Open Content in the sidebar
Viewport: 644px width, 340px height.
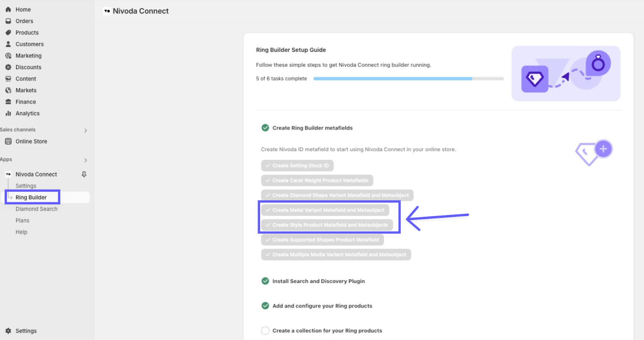pyautogui.click(x=26, y=79)
